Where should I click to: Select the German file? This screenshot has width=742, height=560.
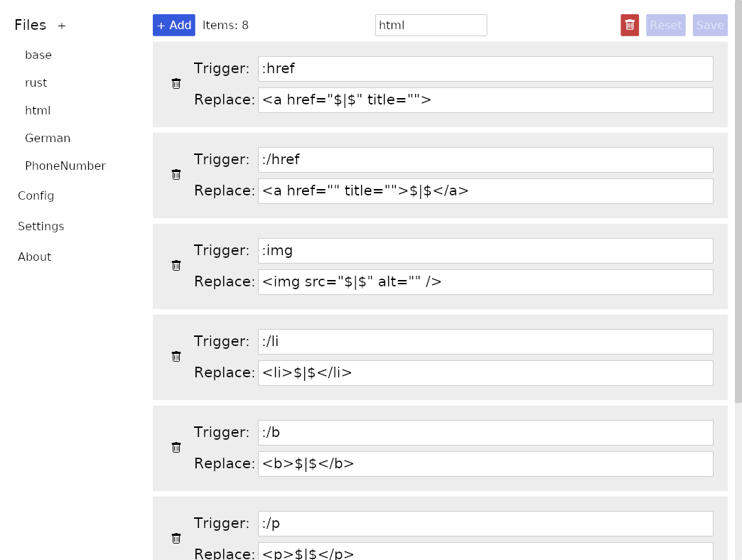[x=48, y=138]
